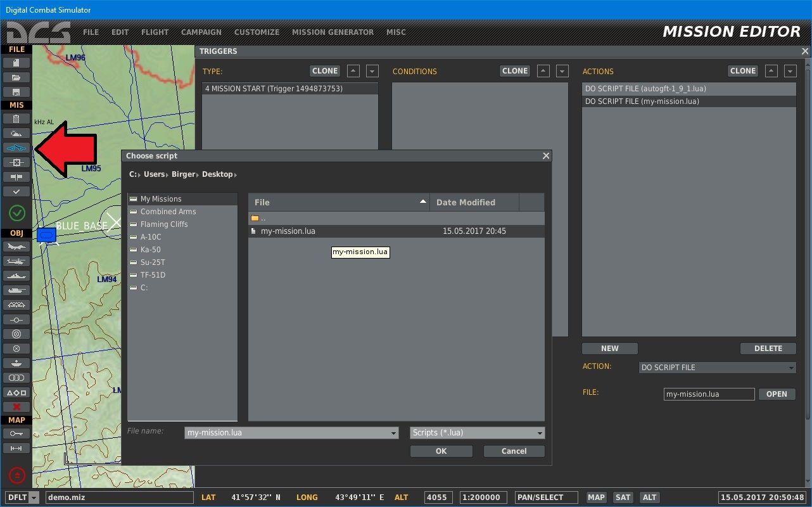This screenshot has width=812, height=507.
Task: Click DELETE button under actions list
Action: pyautogui.click(x=768, y=349)
